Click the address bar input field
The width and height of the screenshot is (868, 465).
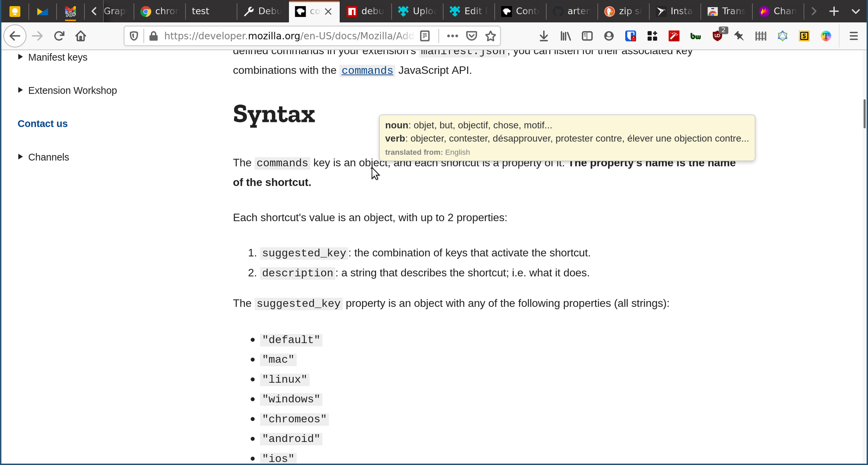pyautogui.click(x=287, y=35)
